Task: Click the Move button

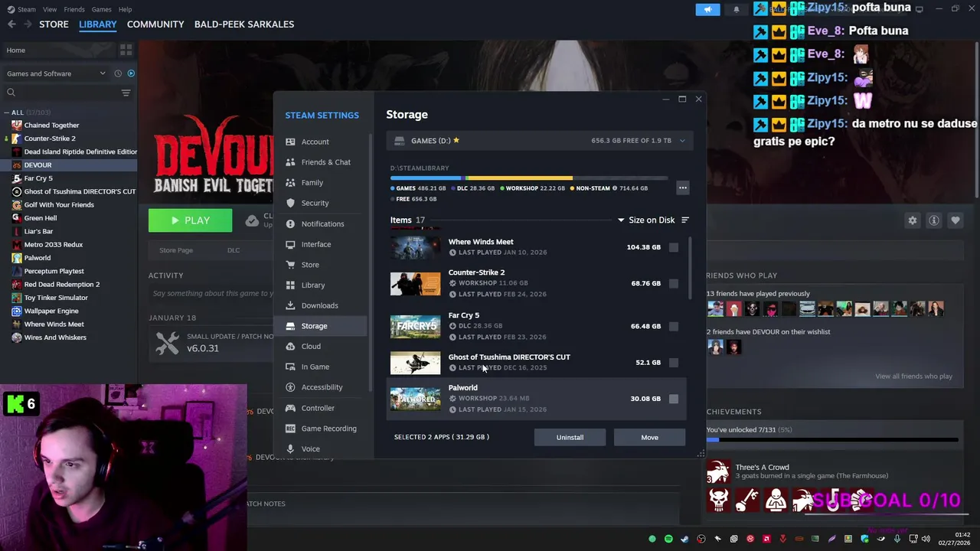Action: [649, 438]
